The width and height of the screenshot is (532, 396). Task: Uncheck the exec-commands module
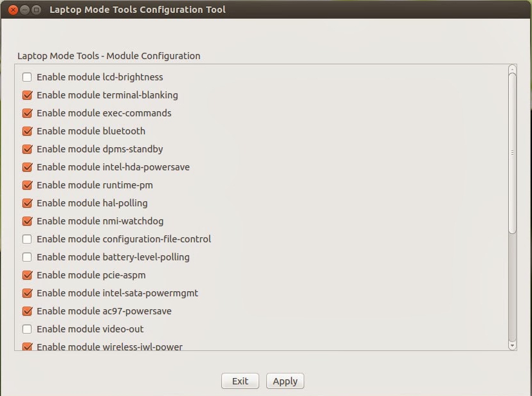[x=27, y=113]
